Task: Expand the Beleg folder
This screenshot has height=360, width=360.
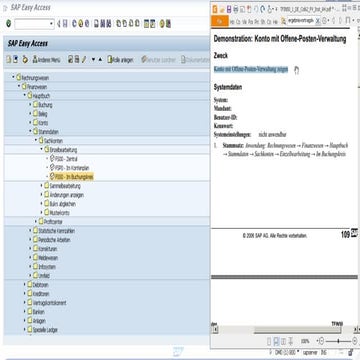Action: pyautogui.click(x=30, y=113)
